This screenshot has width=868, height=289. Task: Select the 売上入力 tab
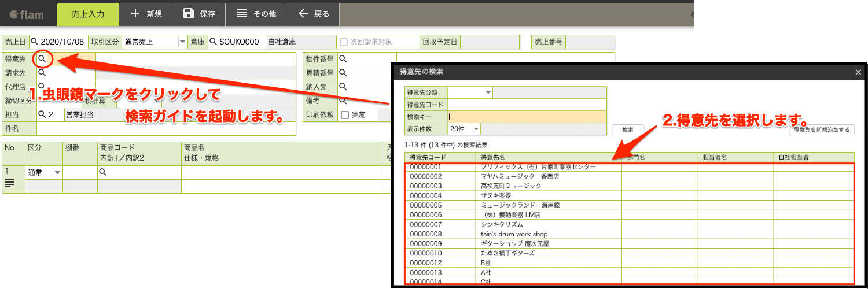pyautogui.click(x=88, y=14)
